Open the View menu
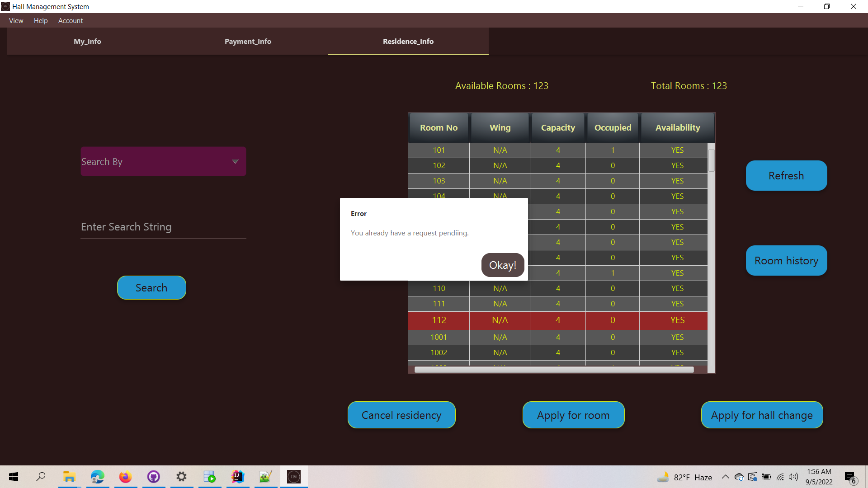The image size is (868, 488). tap(16, 20)
